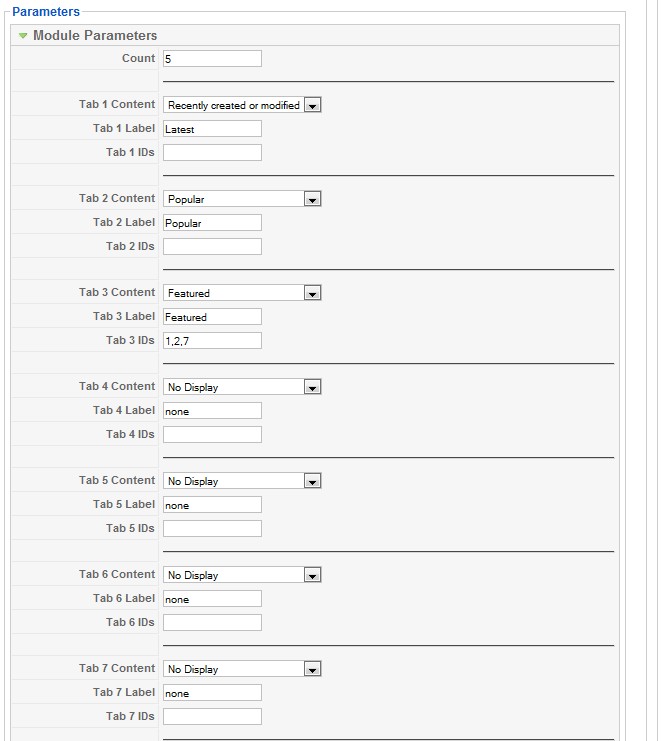The image size is (661, 741).
Task: Select the Tab 4 Label field
Action: click(x=212, y=411)
